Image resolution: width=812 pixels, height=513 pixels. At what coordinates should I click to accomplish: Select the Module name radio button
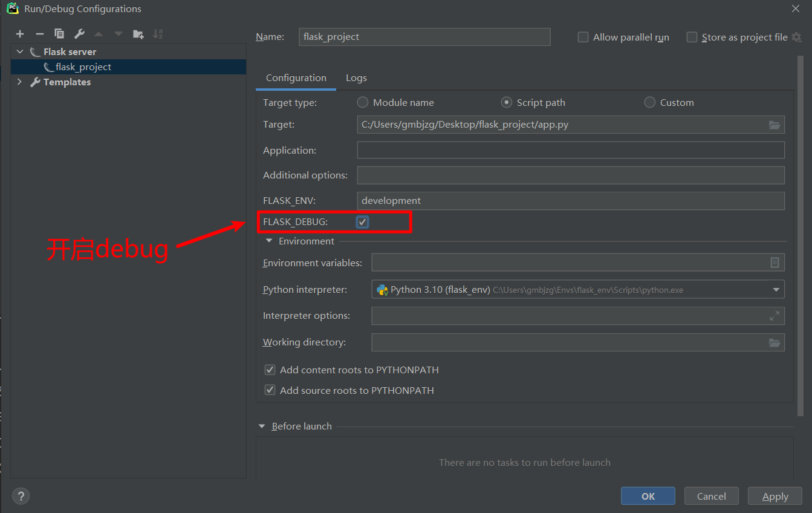(363, 102)
